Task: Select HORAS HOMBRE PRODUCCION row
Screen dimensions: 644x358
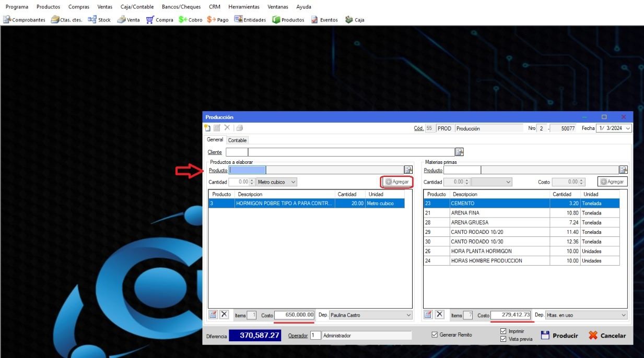Action: (x=522, y=260)
